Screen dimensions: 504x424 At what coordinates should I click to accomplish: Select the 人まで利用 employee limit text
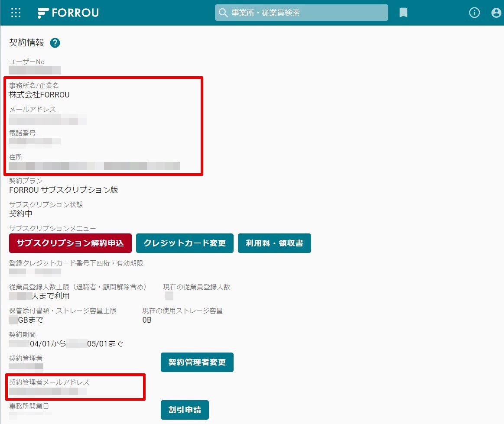51,296
